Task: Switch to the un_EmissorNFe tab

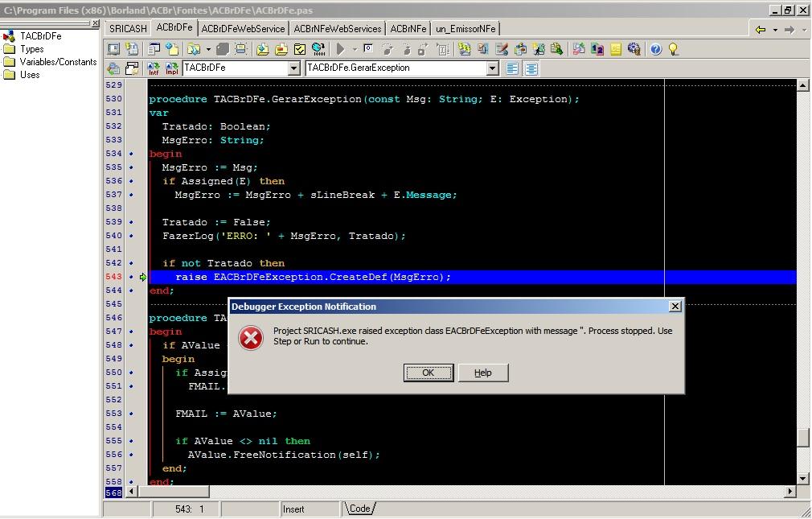Action: pyautogui.click(x=465, y=29)
